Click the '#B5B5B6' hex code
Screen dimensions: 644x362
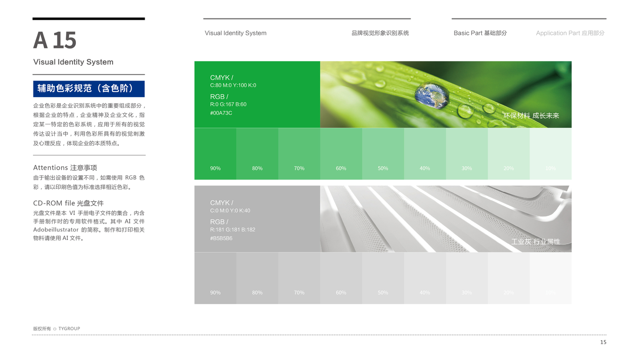click(x=221, y=239)
